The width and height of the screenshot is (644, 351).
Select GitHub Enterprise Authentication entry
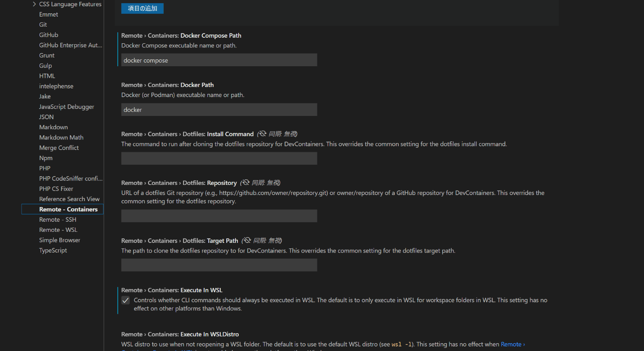(x=71, y=45)
